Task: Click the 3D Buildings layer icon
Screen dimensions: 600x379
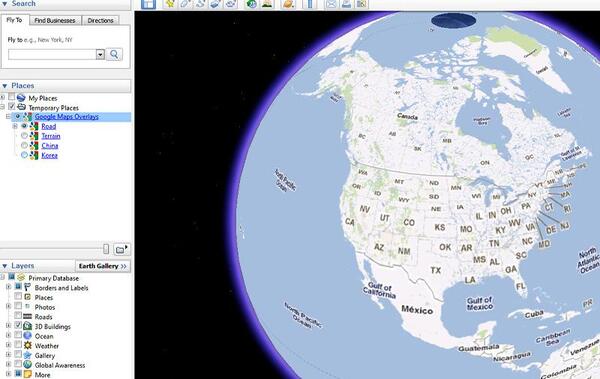Action: (28, 326)
